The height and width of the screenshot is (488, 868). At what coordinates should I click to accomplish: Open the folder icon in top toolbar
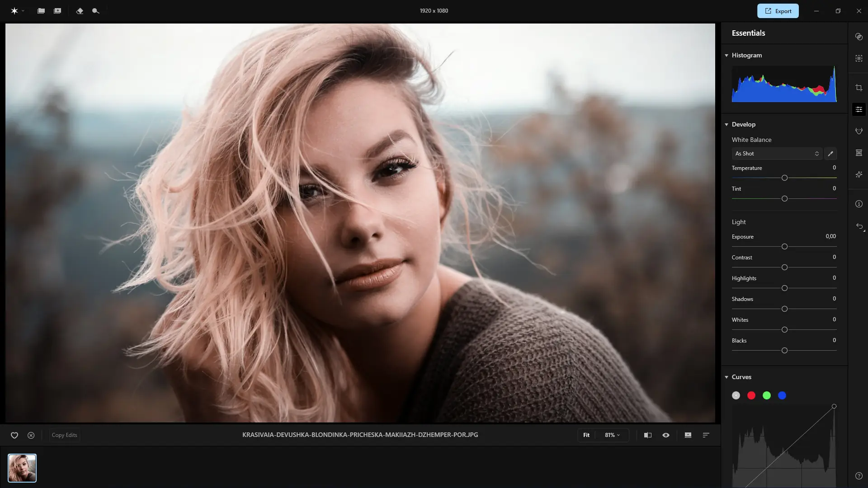coord(41,11)
